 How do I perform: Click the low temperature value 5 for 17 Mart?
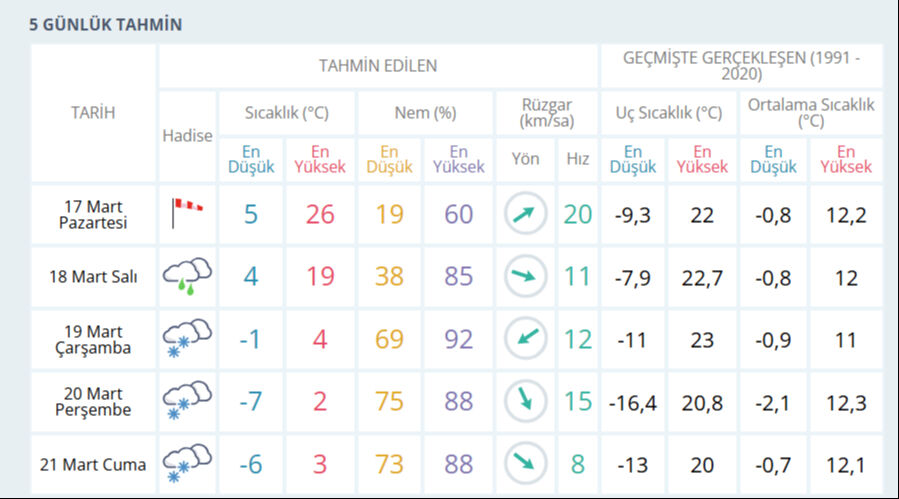[251, 215]
